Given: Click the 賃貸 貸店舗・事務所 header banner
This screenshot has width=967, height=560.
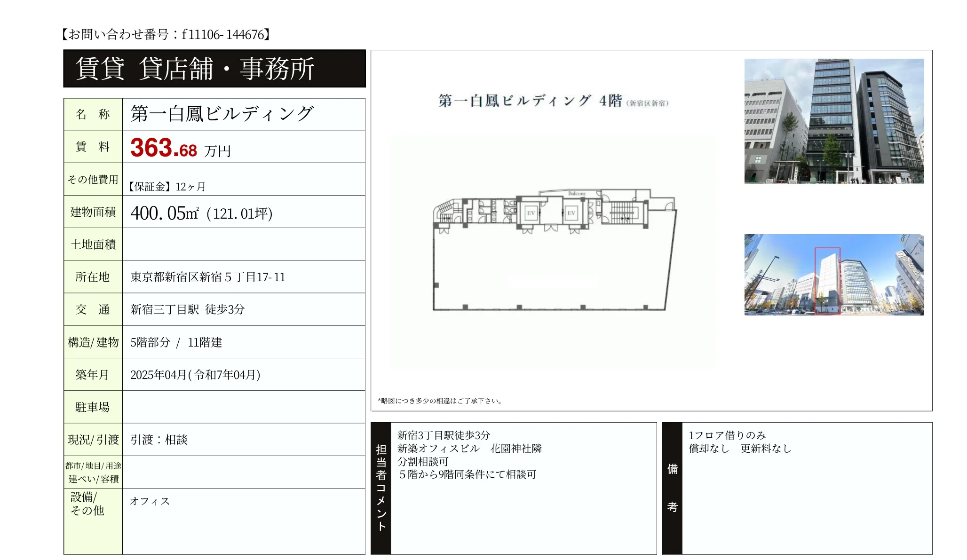Looking at the screenshot, I should (214, 69).
